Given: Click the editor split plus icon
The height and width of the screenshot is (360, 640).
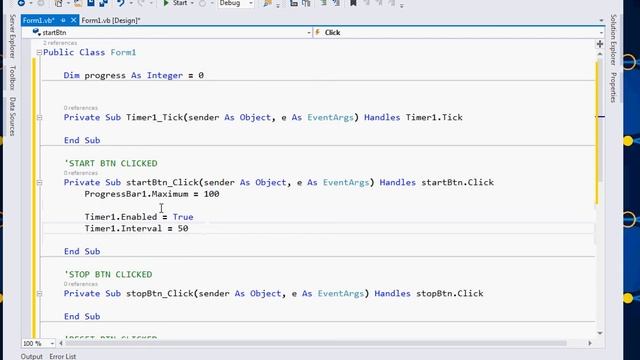Looking at the screenshot, I should 600,44.
